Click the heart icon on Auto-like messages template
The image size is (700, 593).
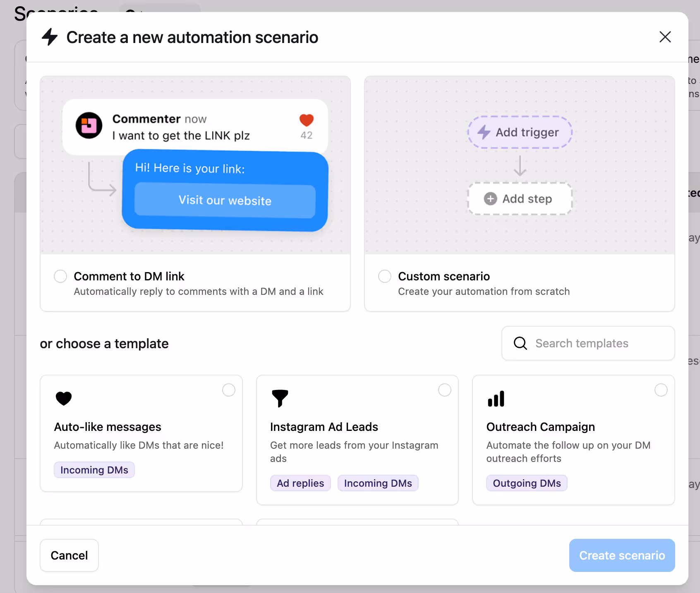[x=64, y=398]
